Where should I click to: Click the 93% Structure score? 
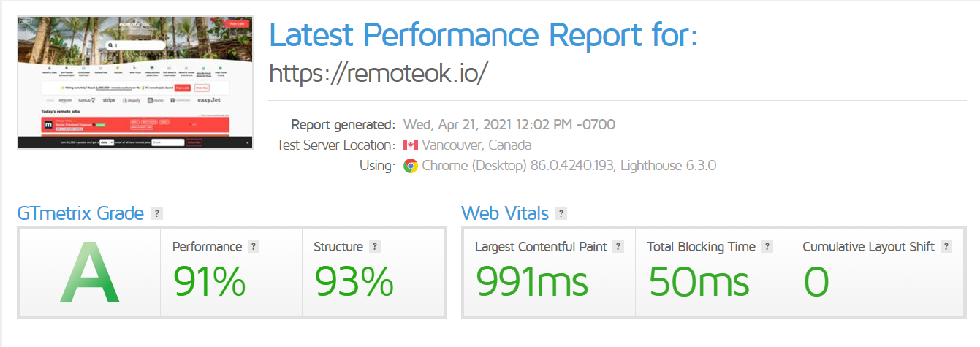(x=354, y=281)
